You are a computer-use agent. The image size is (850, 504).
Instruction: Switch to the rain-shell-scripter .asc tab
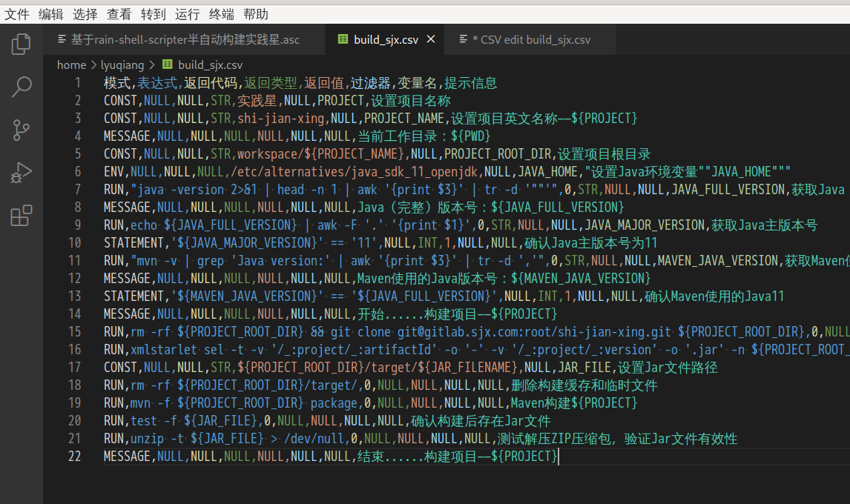point(185,39)
